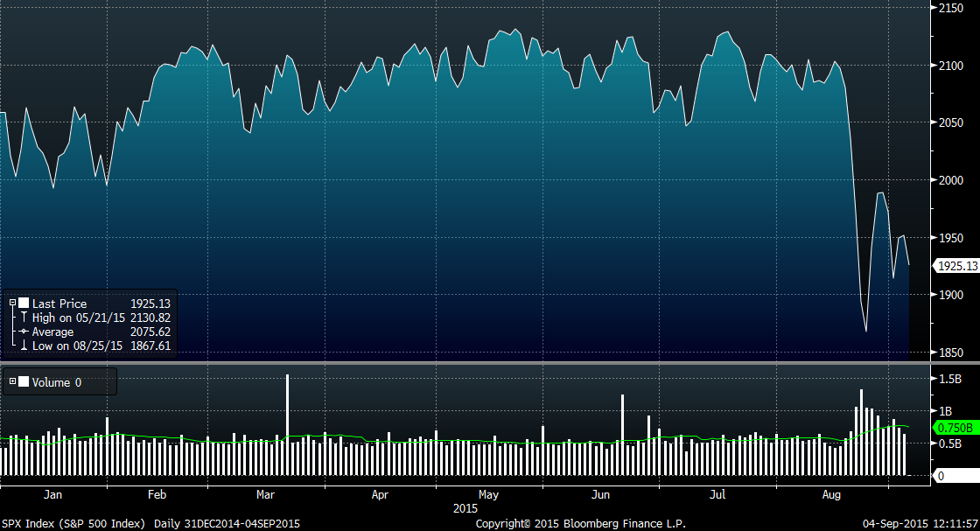Select the High marker icon in legend

pos(24,318)
